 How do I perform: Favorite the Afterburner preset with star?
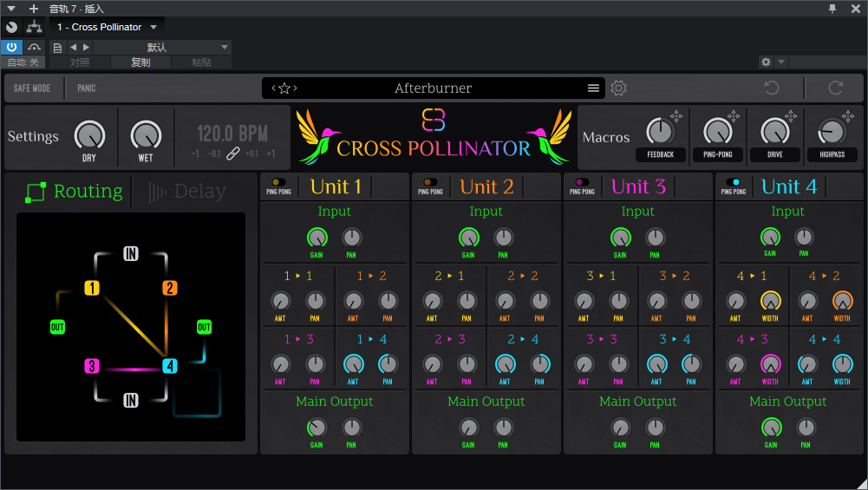[284, 88]
